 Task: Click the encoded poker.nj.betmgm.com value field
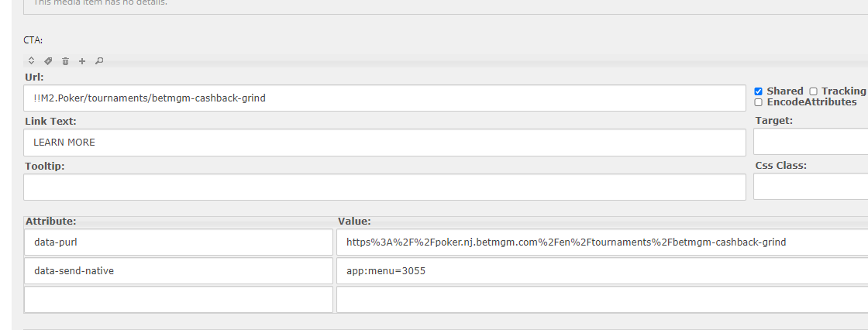coord(602,242)
